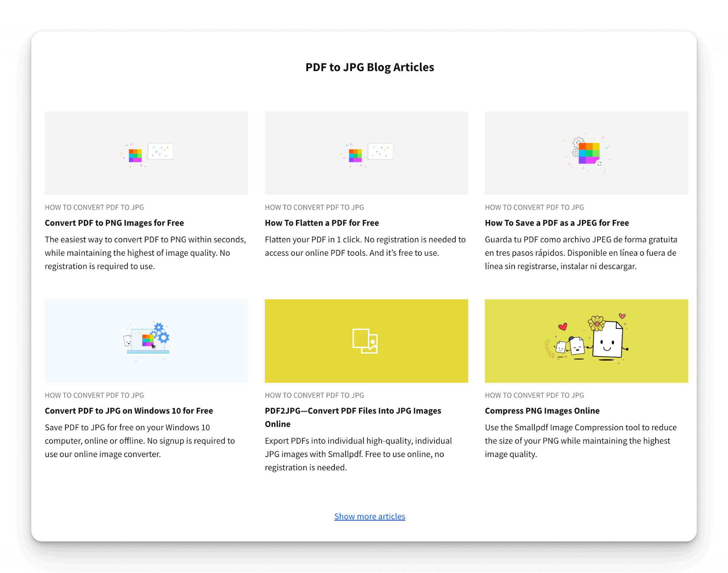Viewport: 728px width, 573px height.
Task: Click 'PDF to JPG Blog Articles' heading
Action: pos(369,67)
